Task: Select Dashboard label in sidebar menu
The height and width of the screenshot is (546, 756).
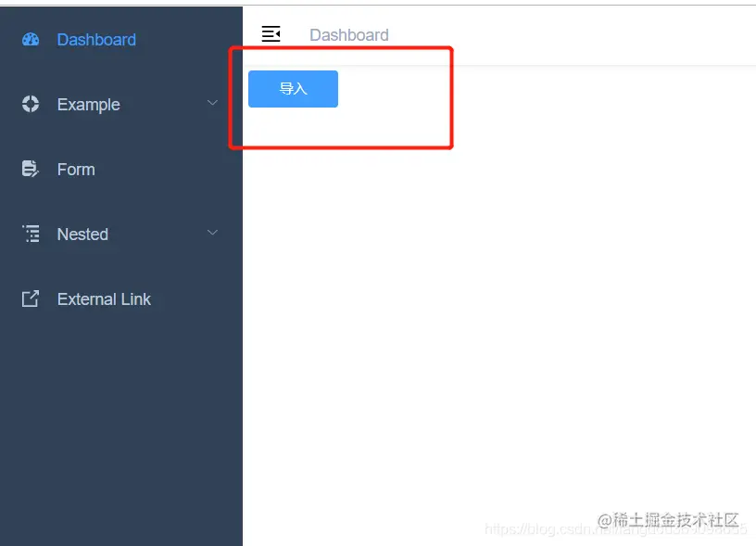Action: pyautogui.click(x=96, y=40)
